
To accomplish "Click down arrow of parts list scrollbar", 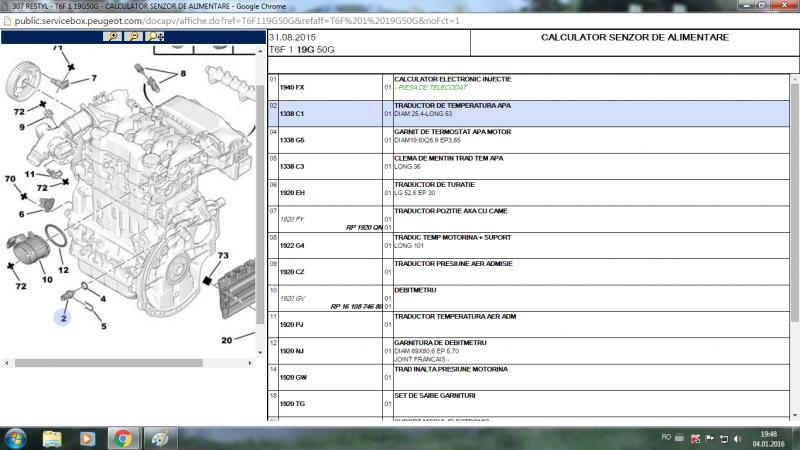I will (794, 416).
